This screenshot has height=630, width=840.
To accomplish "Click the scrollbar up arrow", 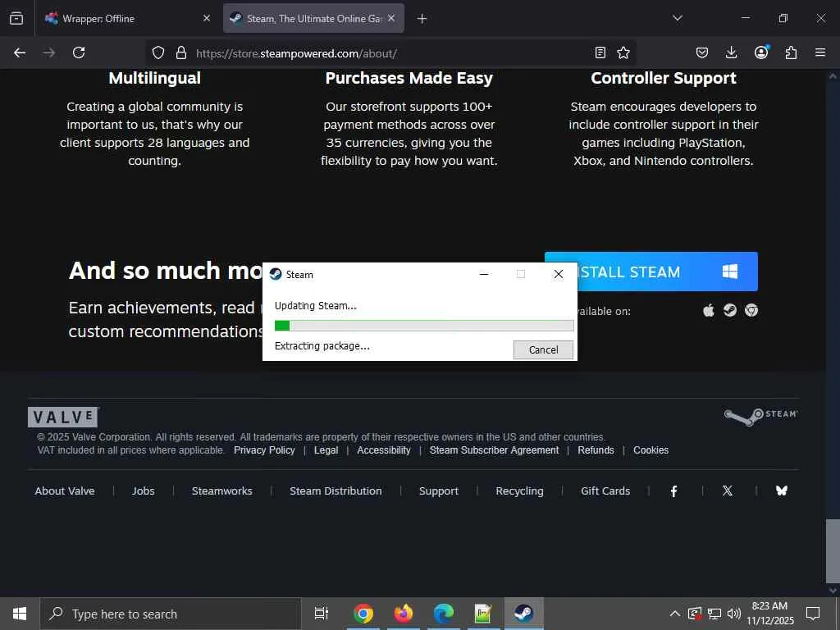I will (x=833, y=76).
